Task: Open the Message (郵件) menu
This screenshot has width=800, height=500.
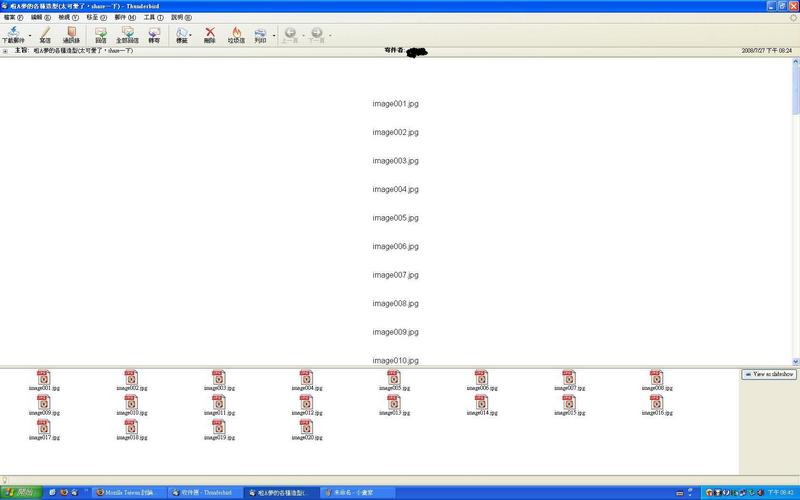Action: coord(125,17)
